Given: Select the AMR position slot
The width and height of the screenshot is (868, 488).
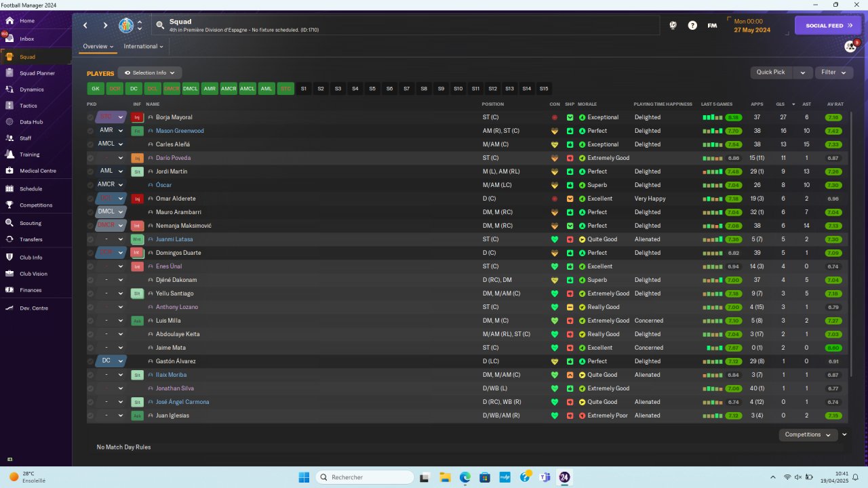Looking at the screenshot, I should point(210,89).
